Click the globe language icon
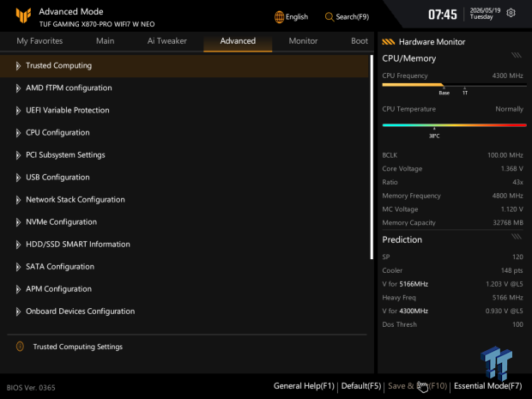This screenshot has width=532, height=399. (x=279, y=17)
